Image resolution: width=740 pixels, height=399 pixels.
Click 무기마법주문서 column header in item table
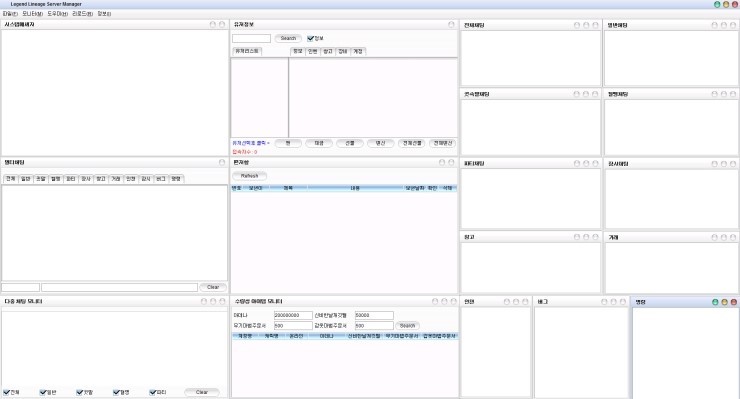coord(401,336)
